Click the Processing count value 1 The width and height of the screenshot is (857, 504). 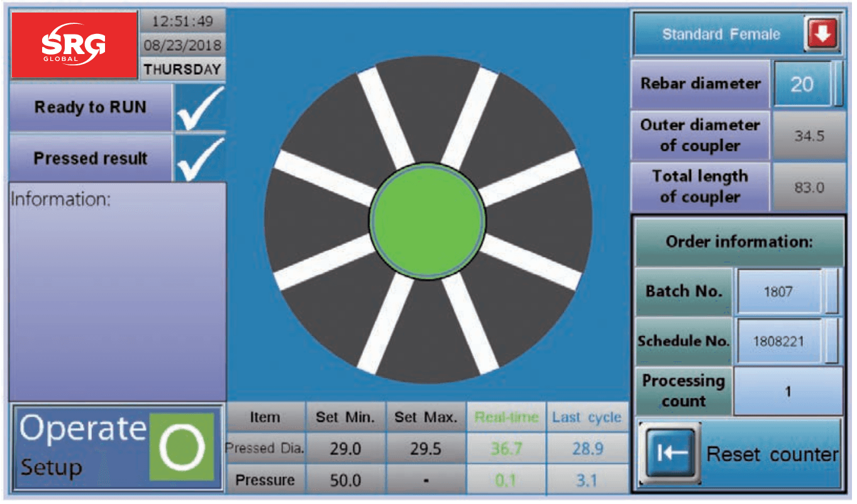point(788,392)
